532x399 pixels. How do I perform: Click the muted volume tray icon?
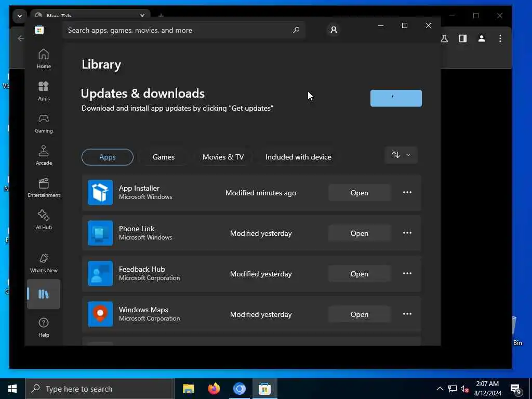coord(464,389)
